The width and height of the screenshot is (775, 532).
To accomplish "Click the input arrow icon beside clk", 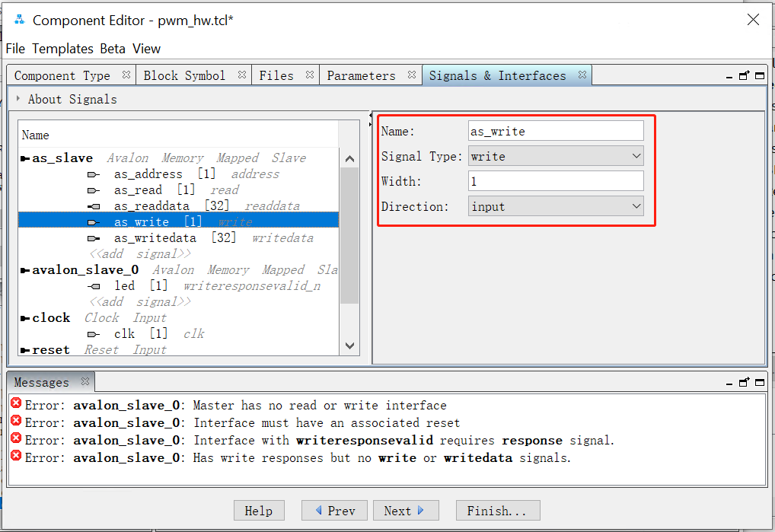I will click(93, 333).
